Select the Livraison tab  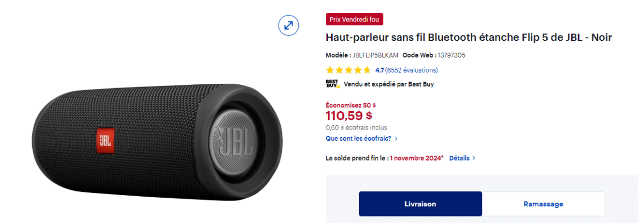coord(420,204)
